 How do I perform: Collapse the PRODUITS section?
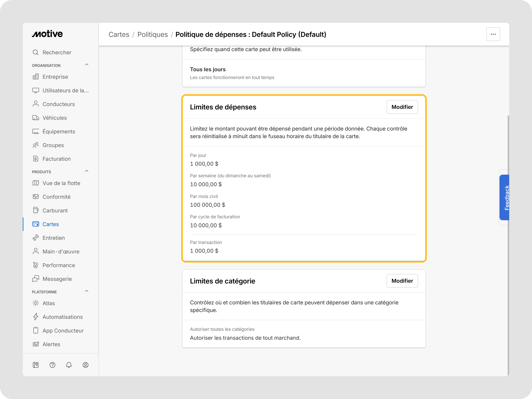87,171
